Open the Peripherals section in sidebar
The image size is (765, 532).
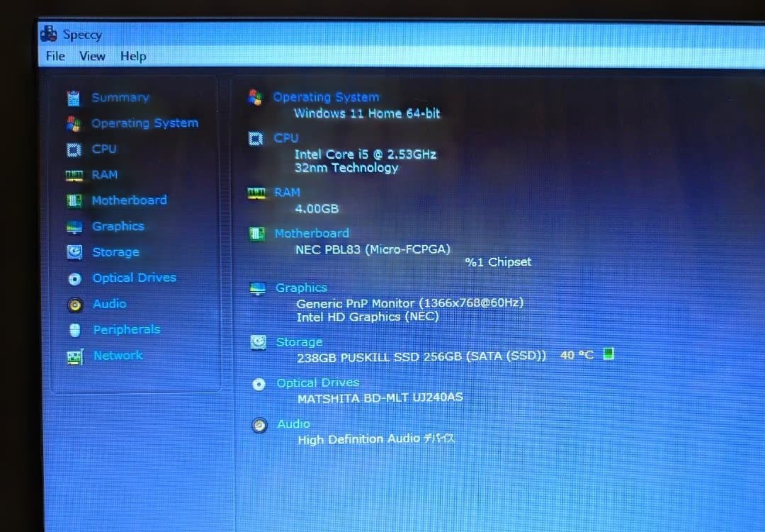127,329
